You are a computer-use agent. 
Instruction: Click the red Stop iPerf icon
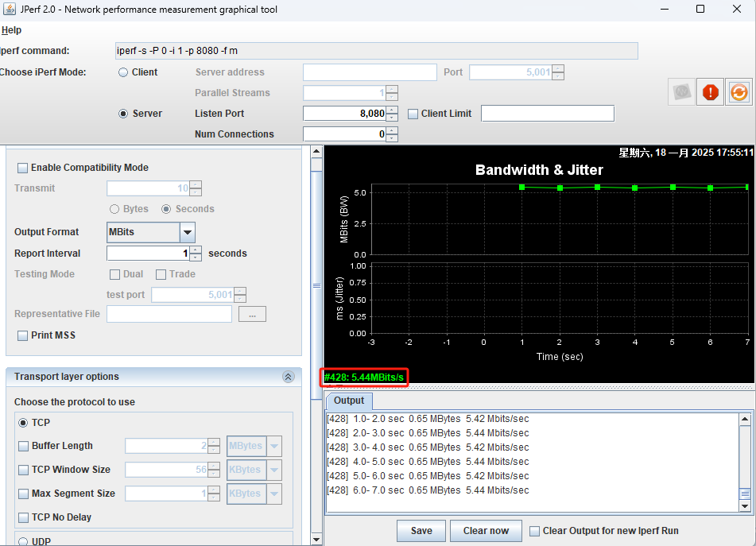(710, 92)
